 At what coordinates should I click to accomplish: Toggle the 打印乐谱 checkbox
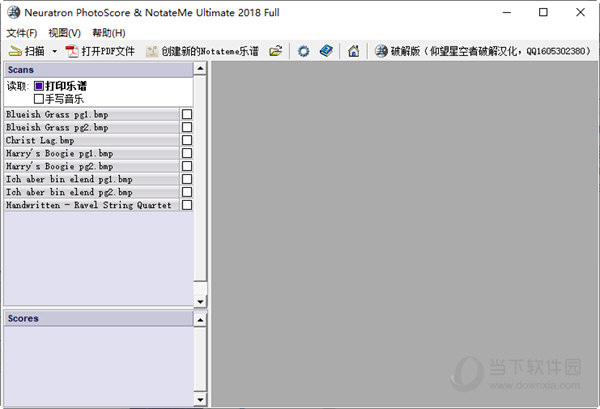coord(39,86)
